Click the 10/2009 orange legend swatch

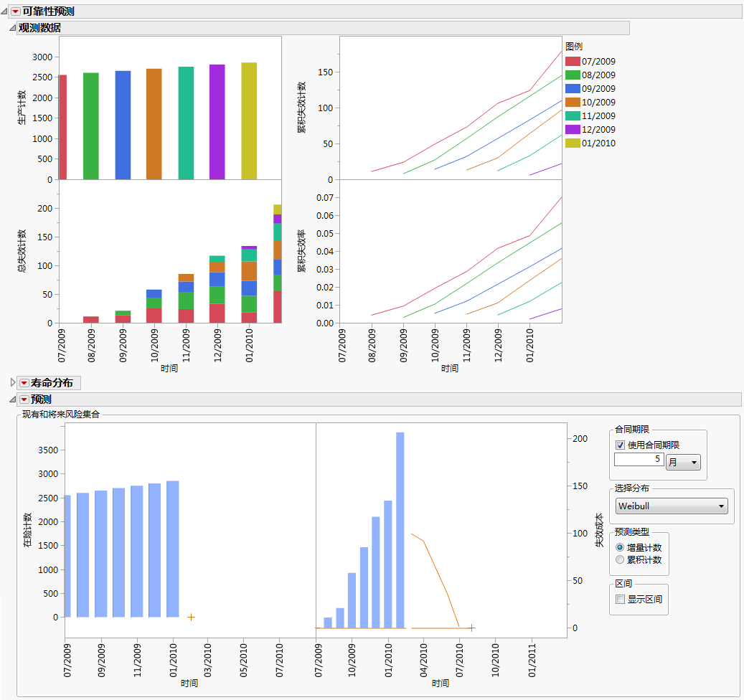(x=573, y=102)
